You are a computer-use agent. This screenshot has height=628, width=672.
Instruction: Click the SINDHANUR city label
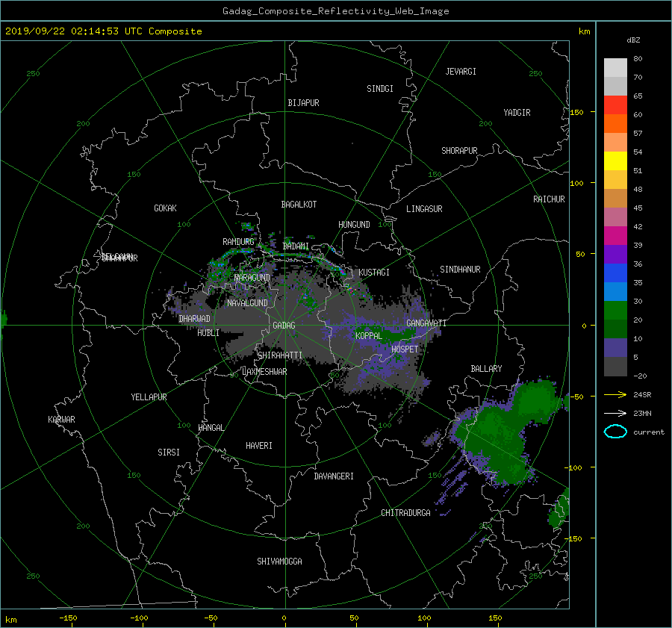tap(460, 270)
